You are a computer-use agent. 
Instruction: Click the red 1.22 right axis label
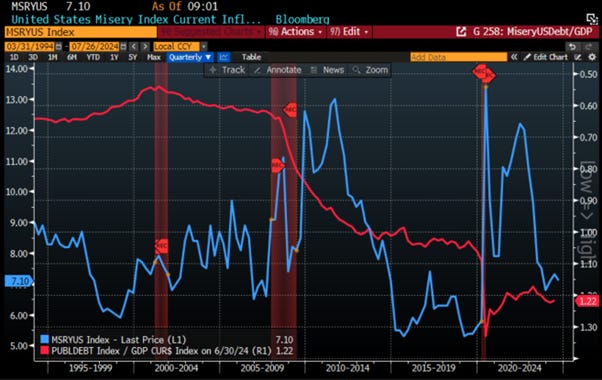pos(588,301)
